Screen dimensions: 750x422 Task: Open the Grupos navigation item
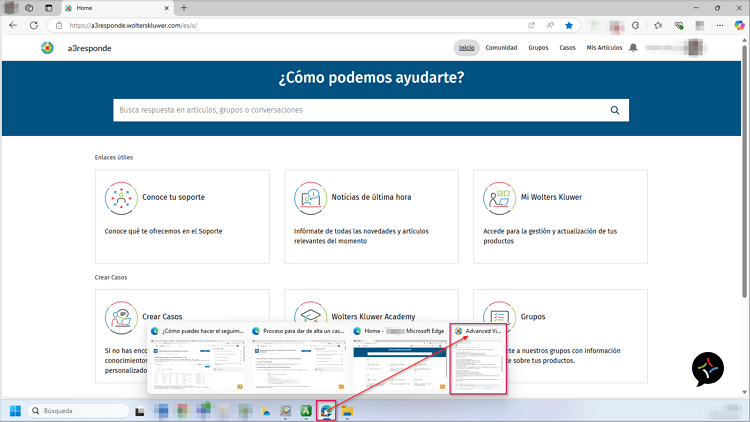pyautogui.click(x=538, y=47)
